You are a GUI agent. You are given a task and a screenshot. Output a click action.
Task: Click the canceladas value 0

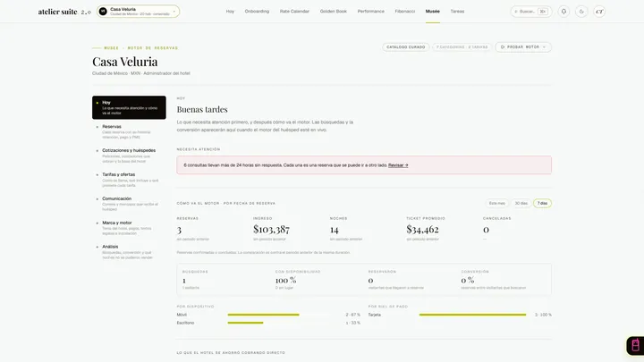pos(486,230)
